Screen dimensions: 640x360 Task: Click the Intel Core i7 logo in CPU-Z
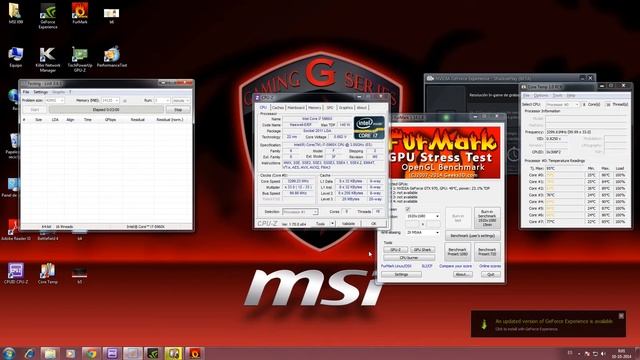(369, 127)
